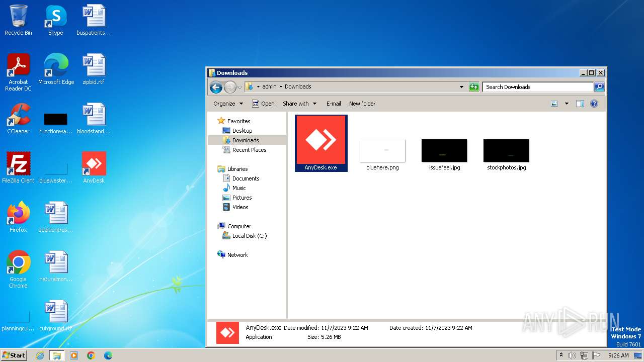Go forward in Explorer navigation
The image size is (644, 362).
[230, 87]
